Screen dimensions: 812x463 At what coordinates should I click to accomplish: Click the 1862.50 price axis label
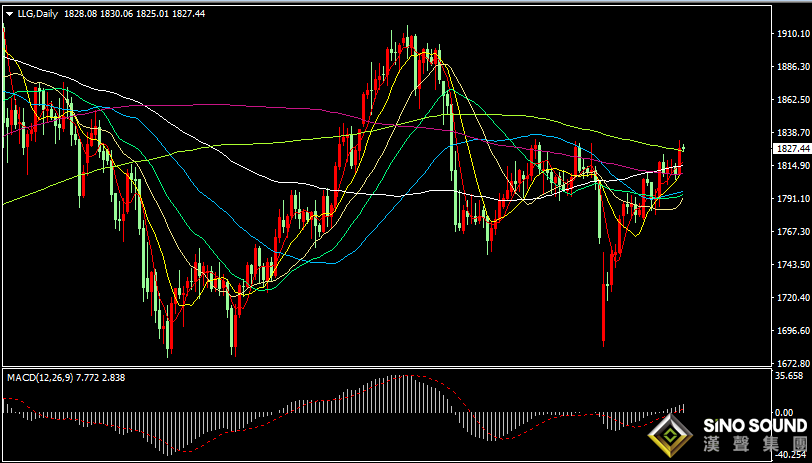click(793, 99)
